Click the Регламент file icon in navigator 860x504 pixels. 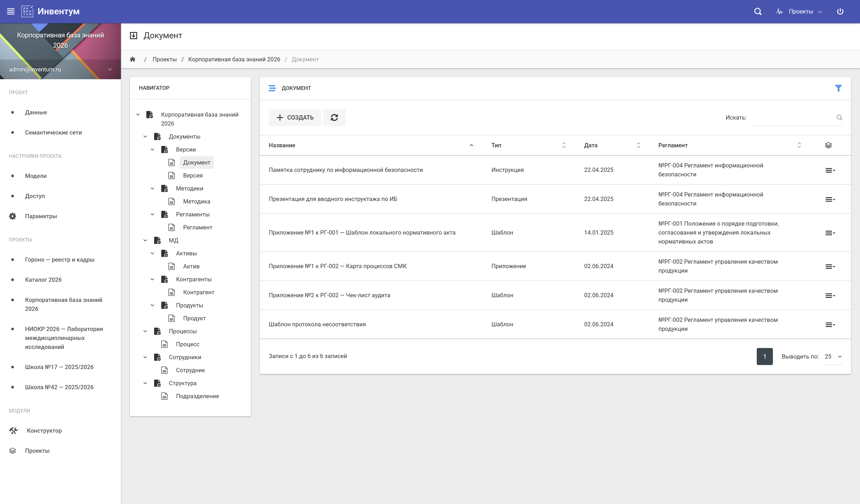172,227
